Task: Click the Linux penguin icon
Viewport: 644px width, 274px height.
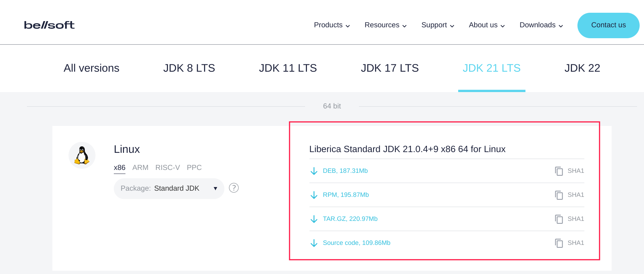Action: (x=82, y=155)
